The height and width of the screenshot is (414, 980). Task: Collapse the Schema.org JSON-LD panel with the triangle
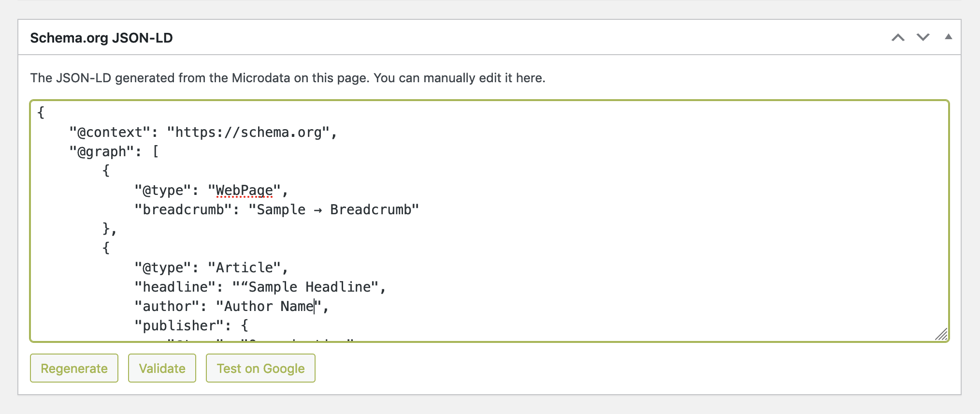pyautogui.click(x=948, y=37)
